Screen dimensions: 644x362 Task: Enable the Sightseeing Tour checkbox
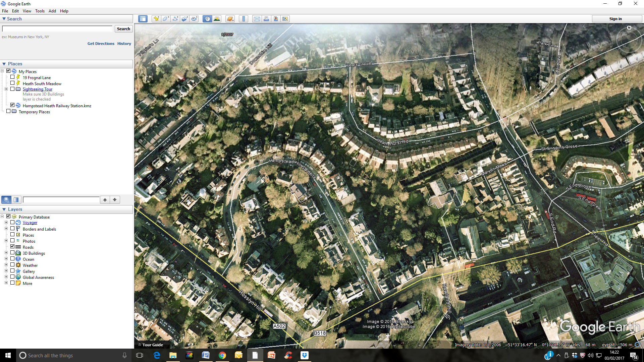tap(12, 89)
